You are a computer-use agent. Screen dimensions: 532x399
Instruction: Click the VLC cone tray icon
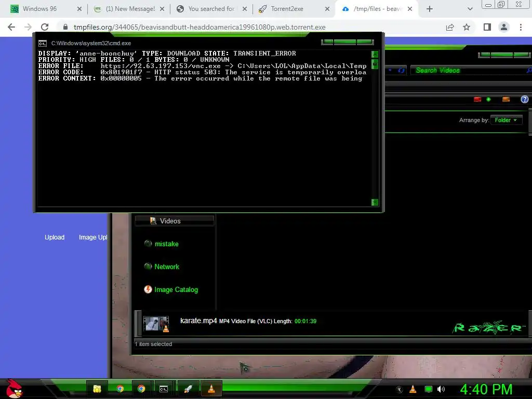coord(413,389)
